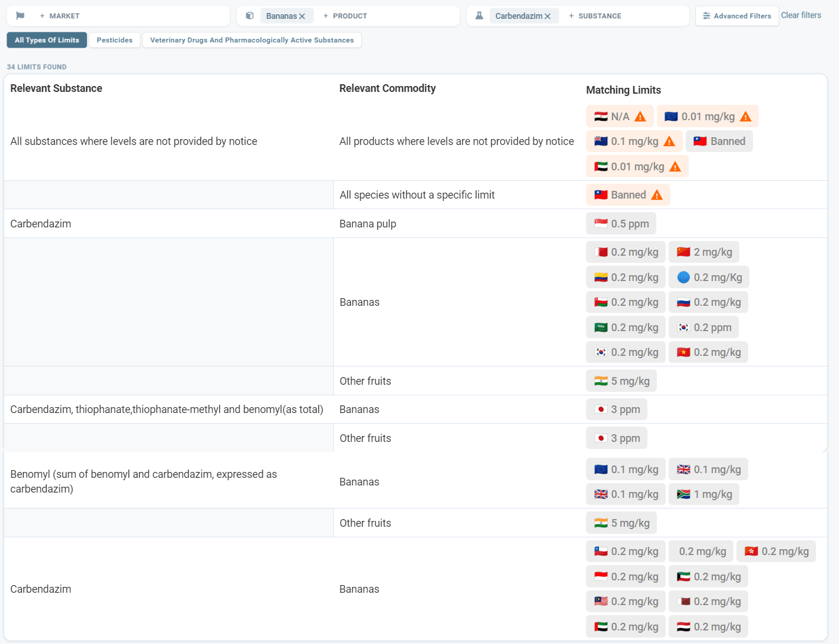Click warning icon on Egypt N/A limit

pyautogui.click(x=640, y=117)
